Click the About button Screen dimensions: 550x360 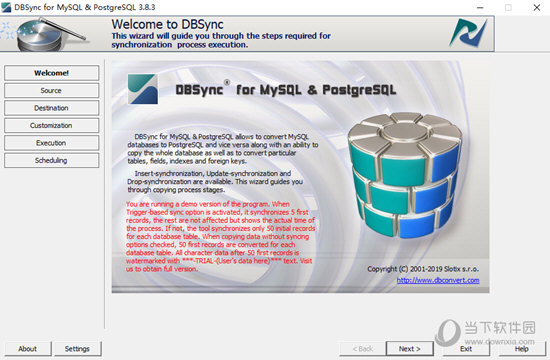(27, 349)
